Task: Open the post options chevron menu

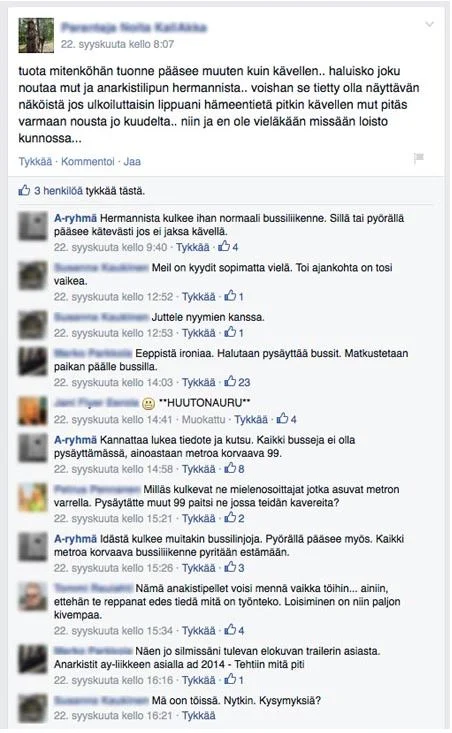Action: (x=429, y=24)
